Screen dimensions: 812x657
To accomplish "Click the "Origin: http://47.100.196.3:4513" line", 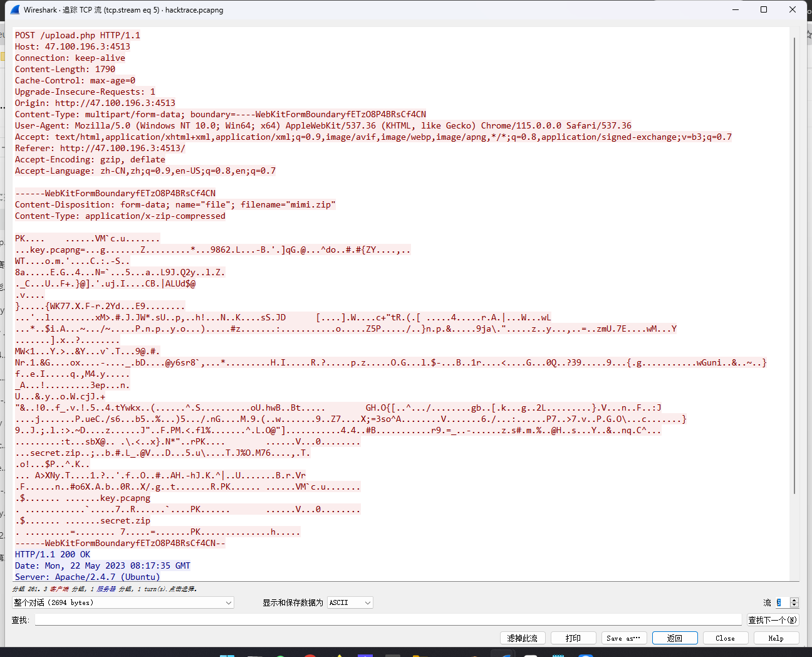I will pyautogui.click(x=95, y=103).
